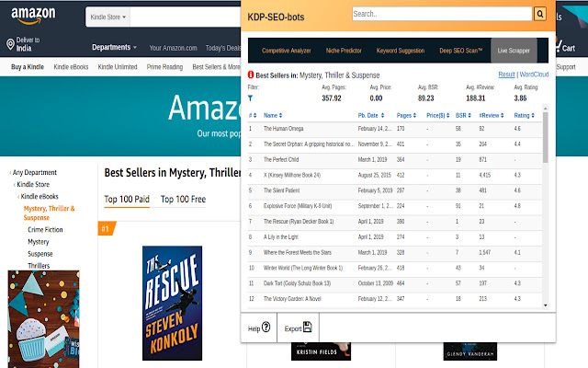The image size is (588, 368).
Task: Open Buy a Kindle link
Action: [28, 67]
